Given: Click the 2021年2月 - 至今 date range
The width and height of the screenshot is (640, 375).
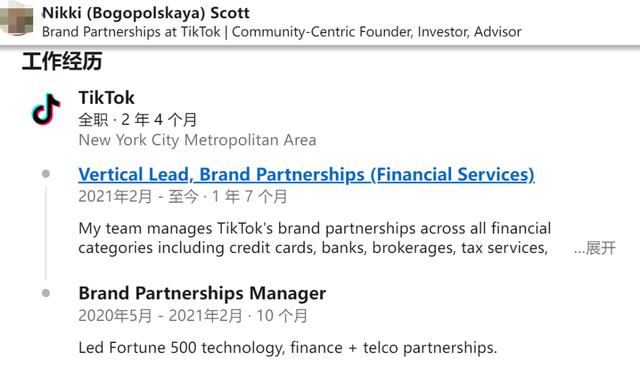Looking at the screenshot, I should (138, 196).
